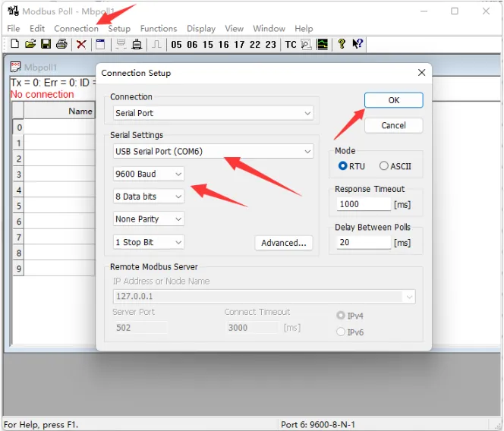
Task: Expand the Serial Port connection dropdown
Action: [213, 113]
